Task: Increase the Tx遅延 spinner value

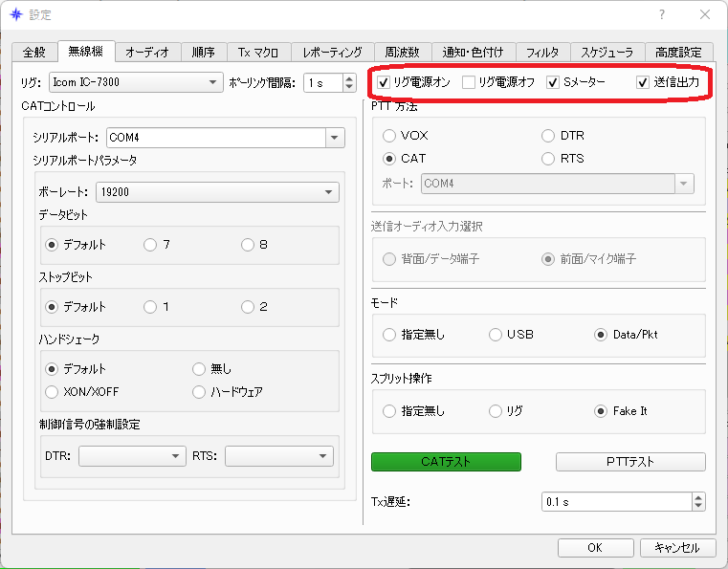Action: coord(698,497)
